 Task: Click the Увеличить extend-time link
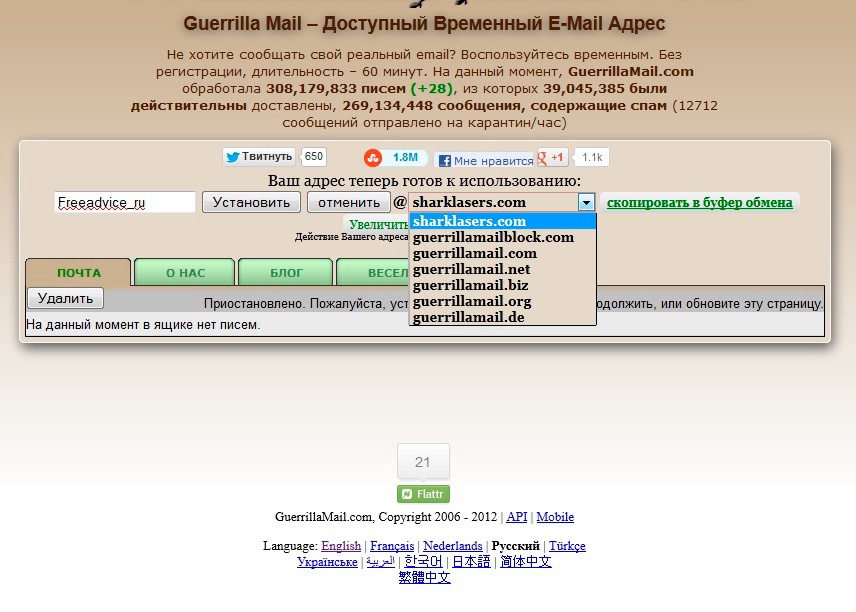coord(378,224)
